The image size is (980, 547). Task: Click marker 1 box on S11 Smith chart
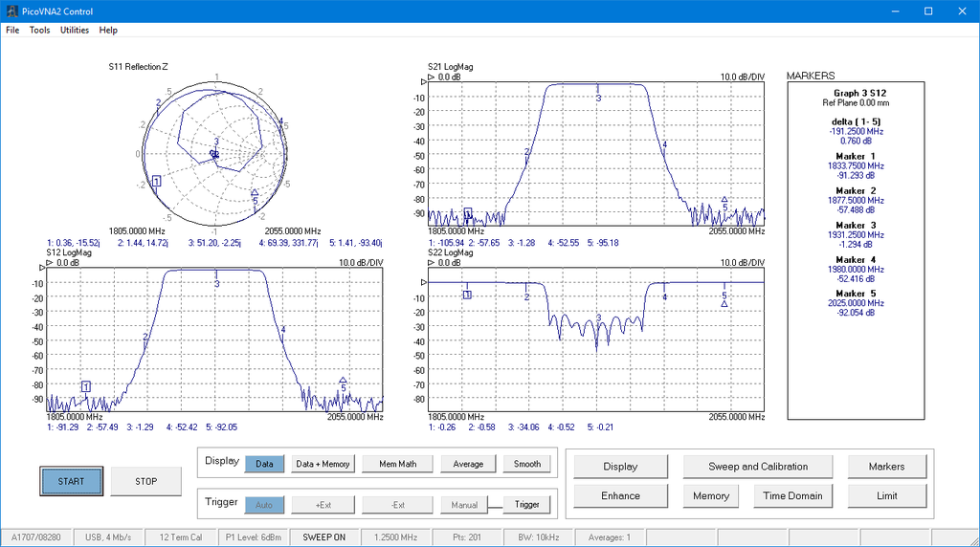click(x=156, y=181)
